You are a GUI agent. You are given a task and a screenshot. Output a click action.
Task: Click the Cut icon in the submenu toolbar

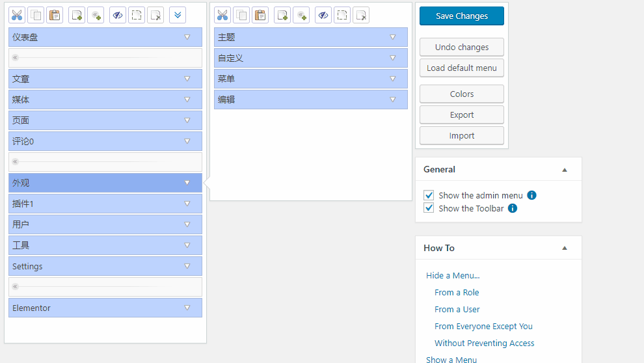click(x=222, y=16)
